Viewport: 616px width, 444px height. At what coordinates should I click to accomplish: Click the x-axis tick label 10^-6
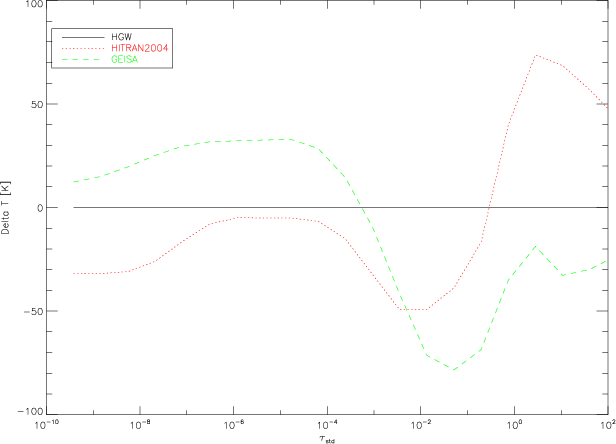[233, 425]
